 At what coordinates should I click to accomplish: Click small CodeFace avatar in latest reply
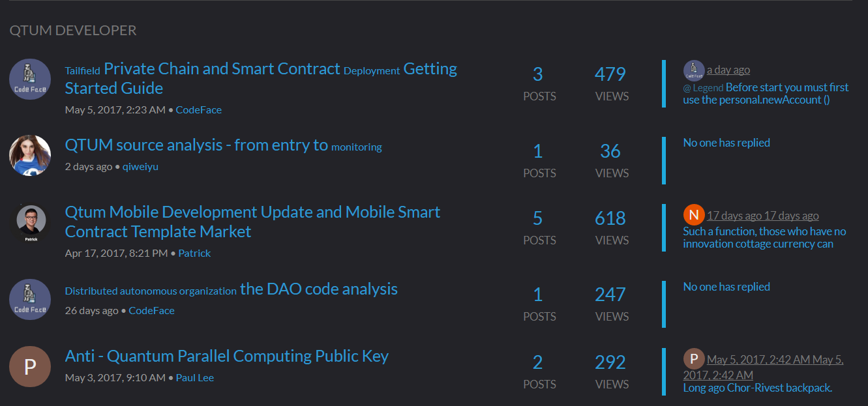694,70
